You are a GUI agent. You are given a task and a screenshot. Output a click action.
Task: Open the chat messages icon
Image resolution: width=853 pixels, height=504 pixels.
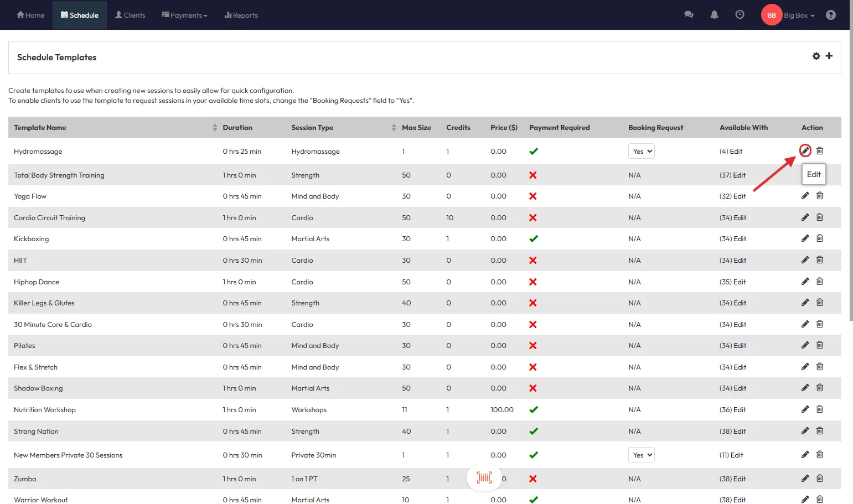click(x=689, y=15)
